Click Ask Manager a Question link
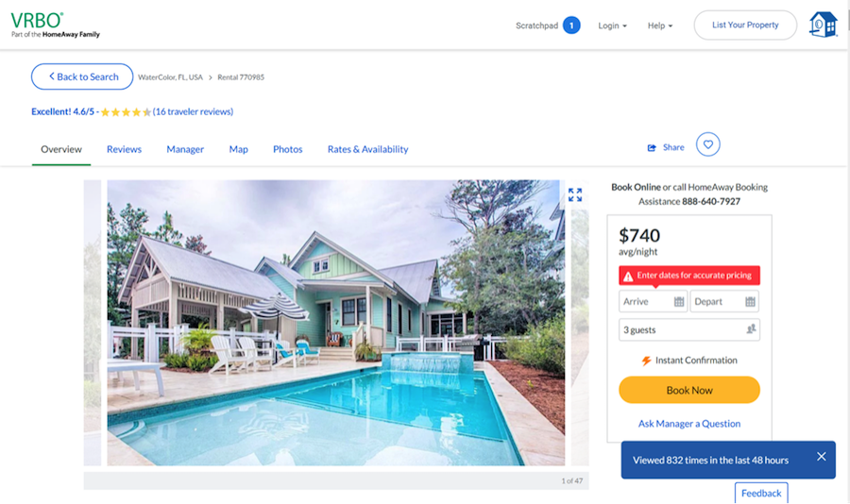Viewport: 850px width, 504px height. [x=689, y=424]
